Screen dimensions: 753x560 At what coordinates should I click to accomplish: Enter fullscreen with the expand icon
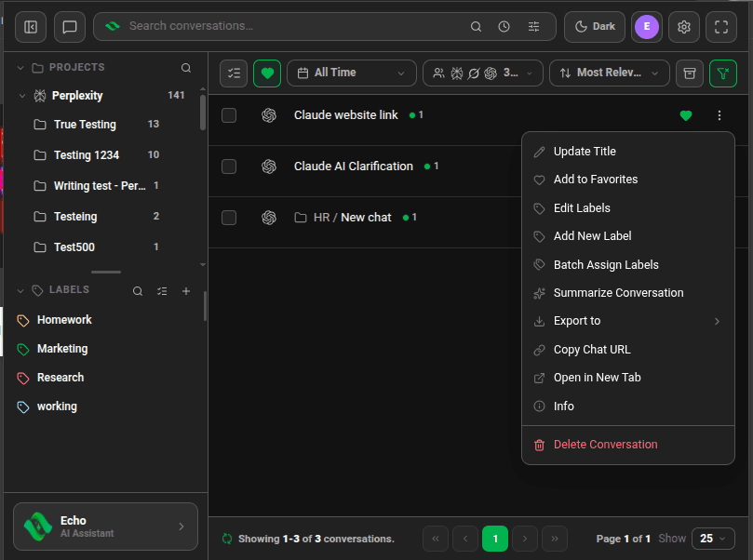[x=721, y=27]
